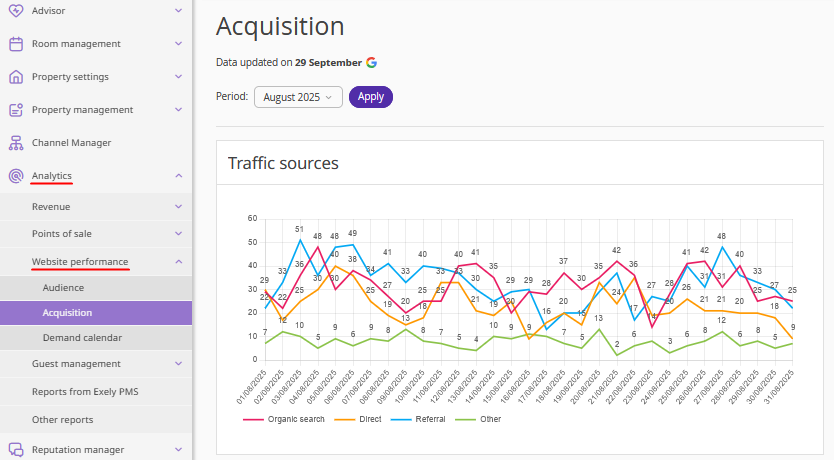Click the Channel Manager icon

click(x=16, y=143)
